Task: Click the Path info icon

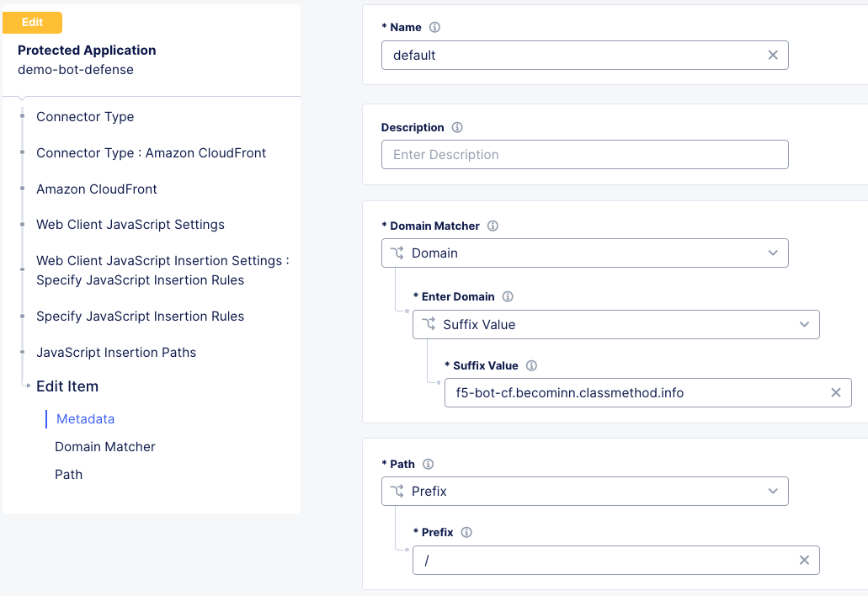Action: click(x=429, y=464)
